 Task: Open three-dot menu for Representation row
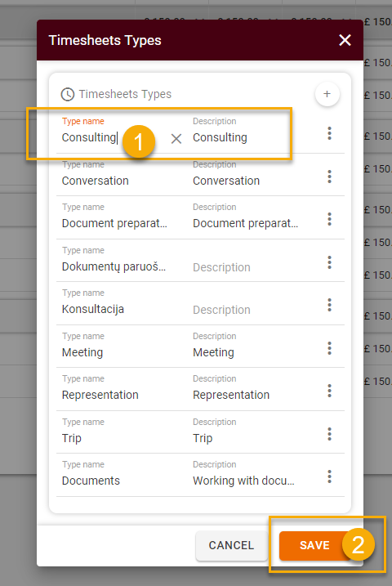click(x=329, y=391)
